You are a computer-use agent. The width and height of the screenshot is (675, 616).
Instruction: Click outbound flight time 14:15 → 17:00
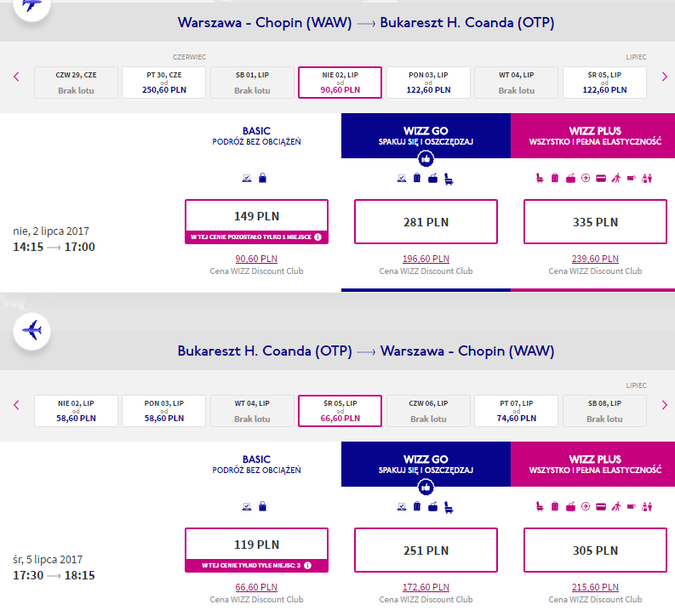pyautogui.click(x=54, y=247)
